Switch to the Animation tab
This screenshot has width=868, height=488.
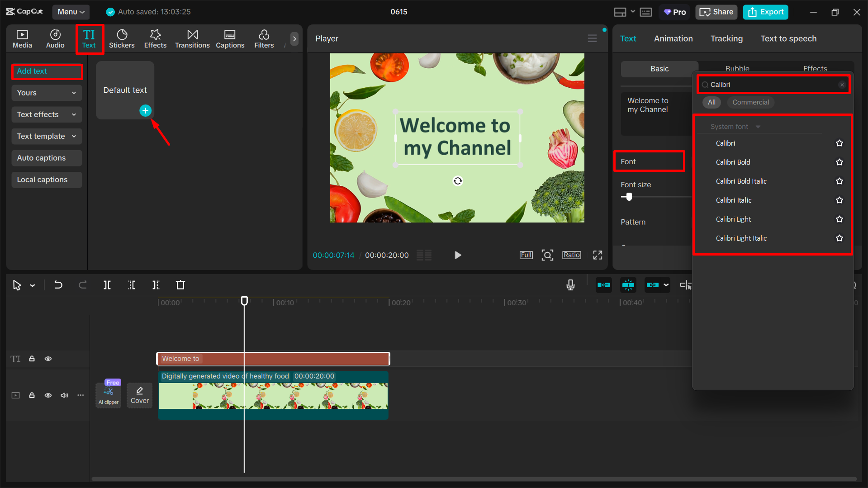(673, 38)
